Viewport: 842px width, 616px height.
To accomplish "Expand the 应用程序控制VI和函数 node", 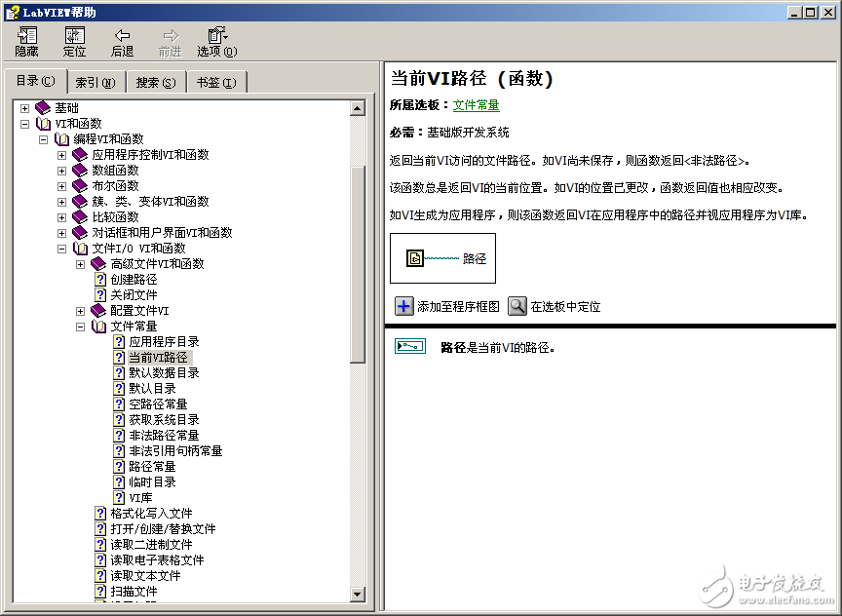I will point(61,155).
